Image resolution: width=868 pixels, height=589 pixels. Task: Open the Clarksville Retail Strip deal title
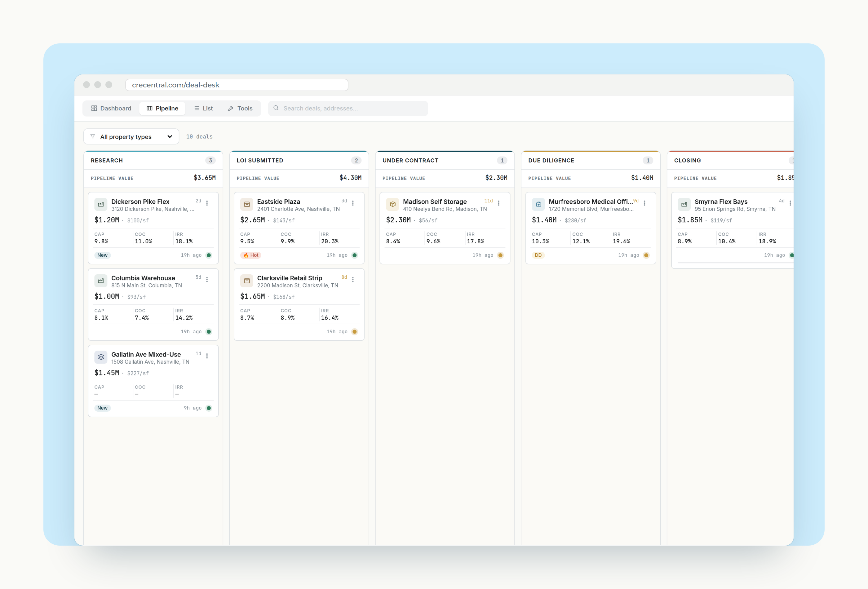pos(290,278)
